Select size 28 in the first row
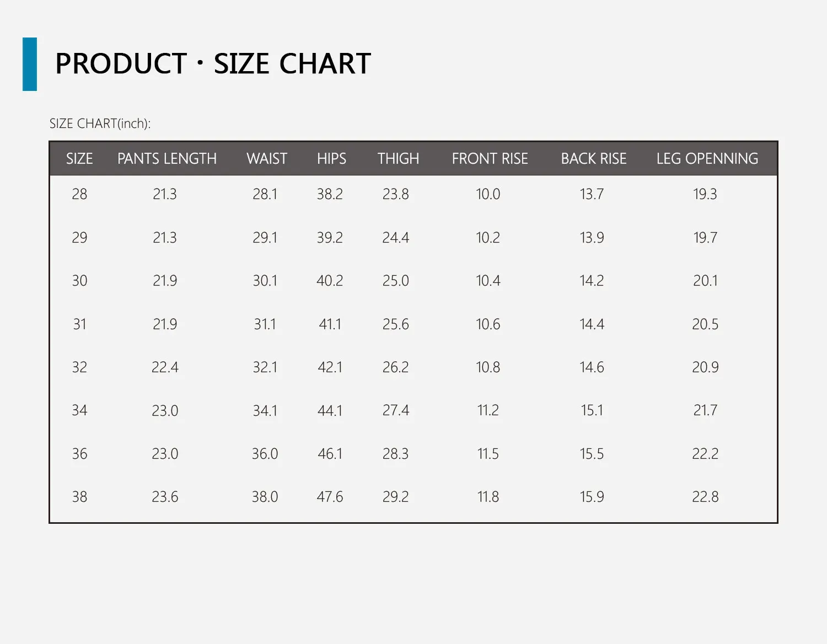827x644 pixels. 79,194
